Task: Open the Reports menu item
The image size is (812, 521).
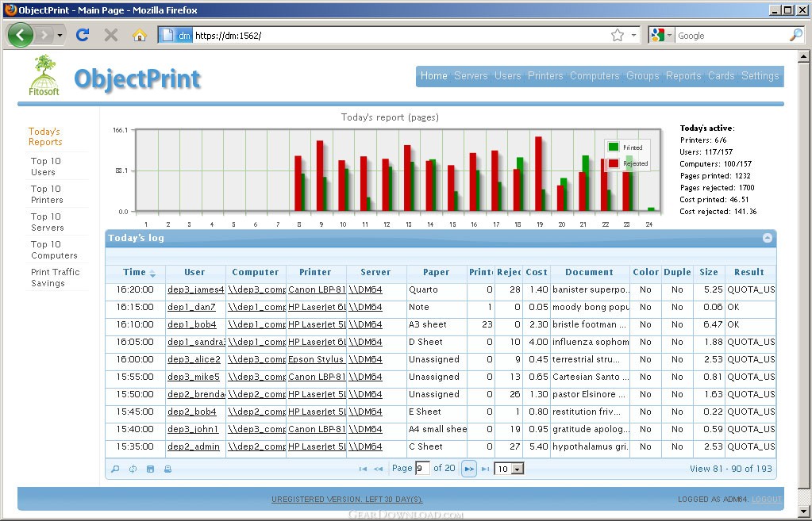Action: click(683, 76)
